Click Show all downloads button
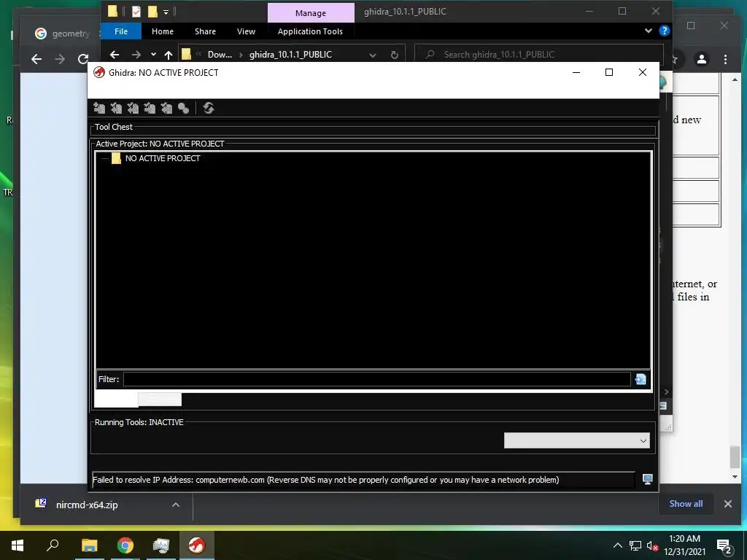 coord(686,504)
